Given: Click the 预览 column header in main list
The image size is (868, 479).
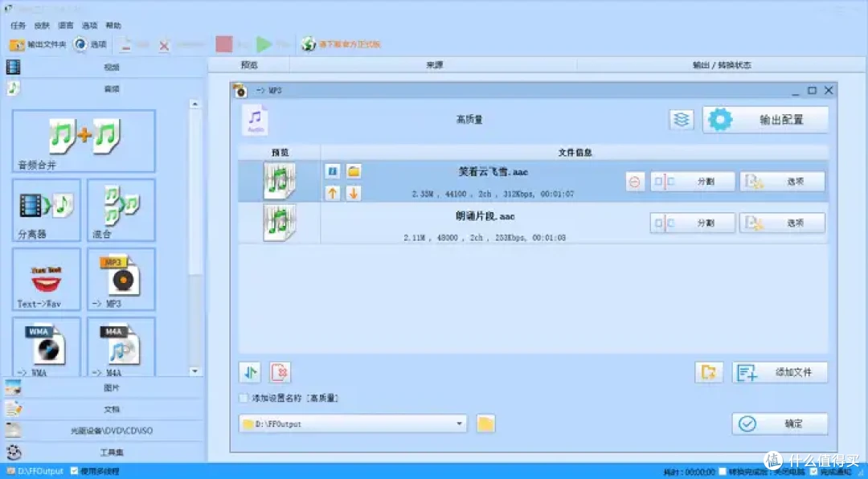Looking at the screenshot, I should pyautogui.click(x=249, y=65).
